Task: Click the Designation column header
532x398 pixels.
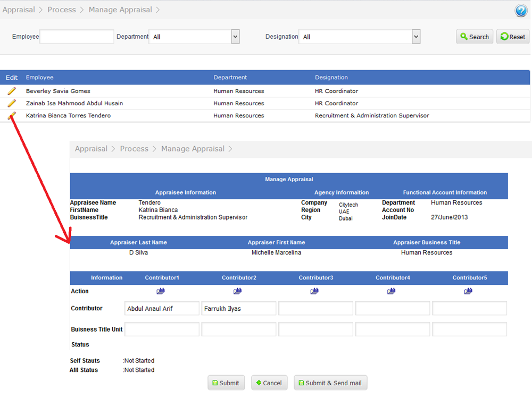Action: pos(331,77)
